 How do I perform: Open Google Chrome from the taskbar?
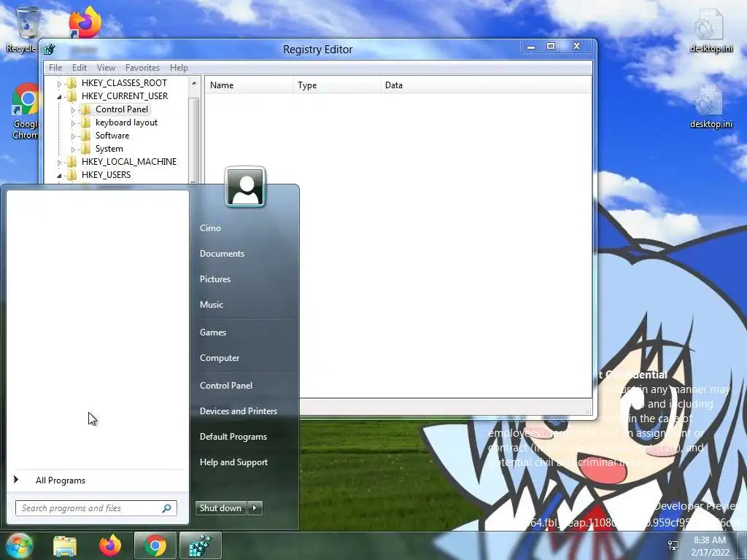[x=155, y=545]
